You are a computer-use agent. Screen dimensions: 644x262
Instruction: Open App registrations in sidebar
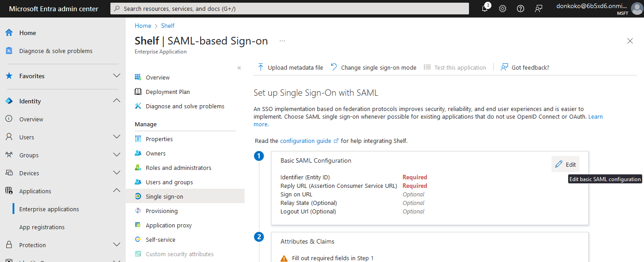42,227
